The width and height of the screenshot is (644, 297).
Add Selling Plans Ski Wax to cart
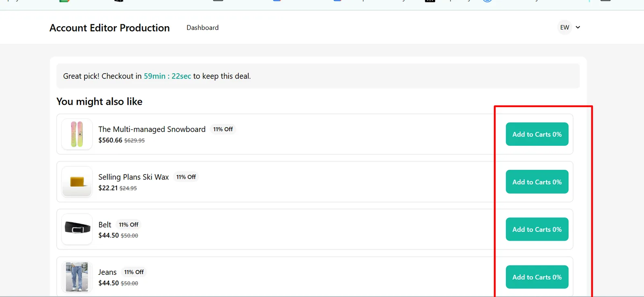537,182
